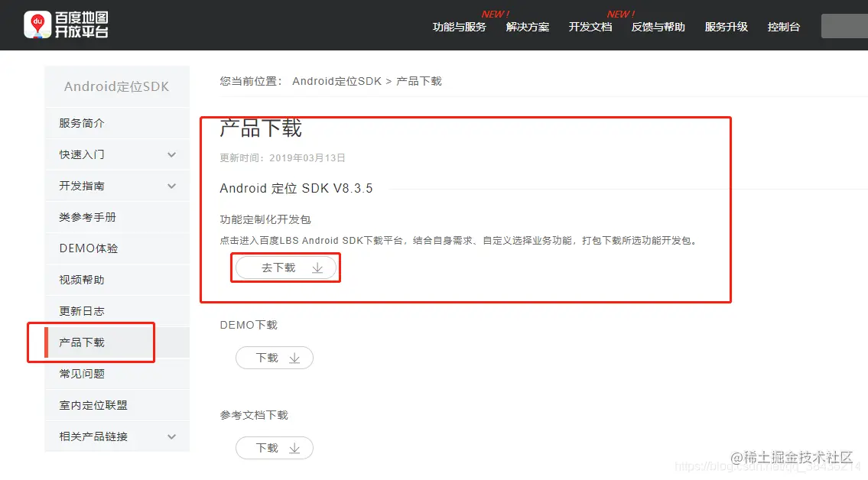The image size is (868, 480).
Task: Select 产品下载 in the sidebar
Action: pos(117,343)
